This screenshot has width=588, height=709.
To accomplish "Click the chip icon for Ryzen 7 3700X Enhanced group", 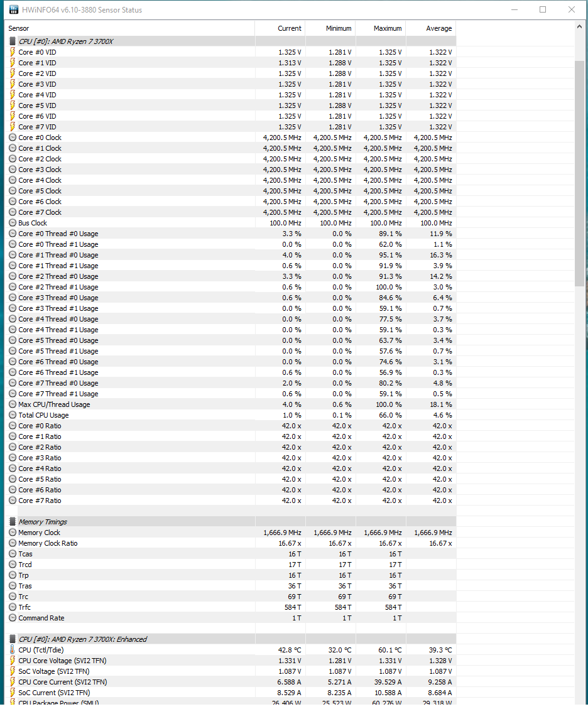I will (x=13, y=639).
